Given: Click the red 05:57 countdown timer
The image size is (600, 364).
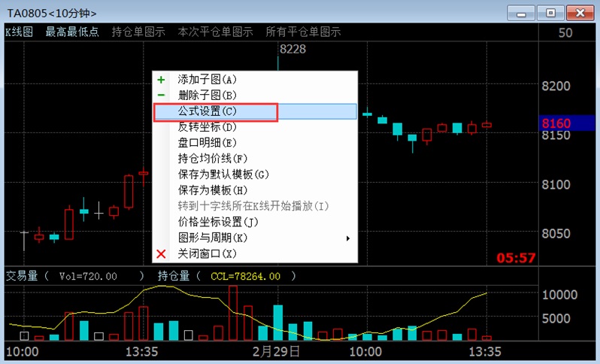Looking at the screenshot, I should click(516, 258).
